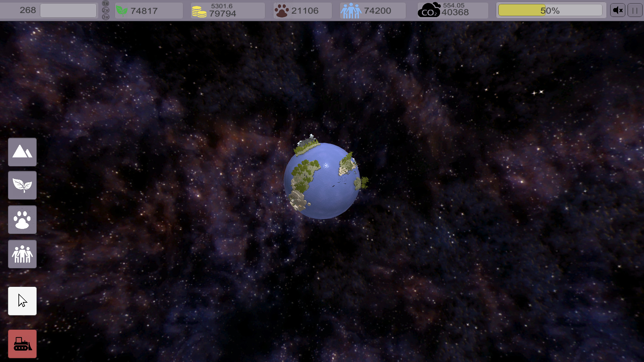Select the population tool in the sidebar

pyautogui.click(x=22, y=254)
